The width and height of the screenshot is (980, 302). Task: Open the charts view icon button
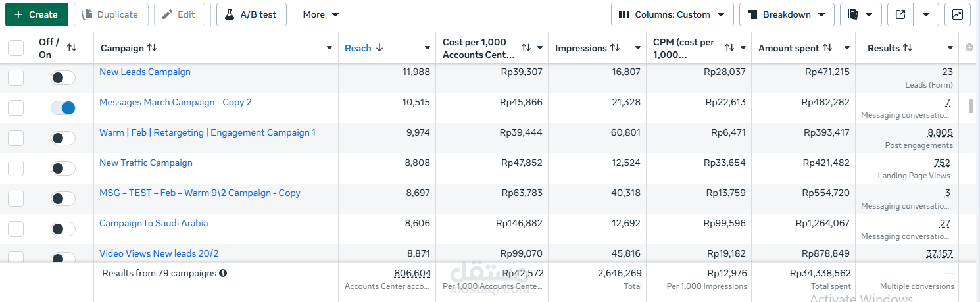pyautogui.click(x=958, y=14)
